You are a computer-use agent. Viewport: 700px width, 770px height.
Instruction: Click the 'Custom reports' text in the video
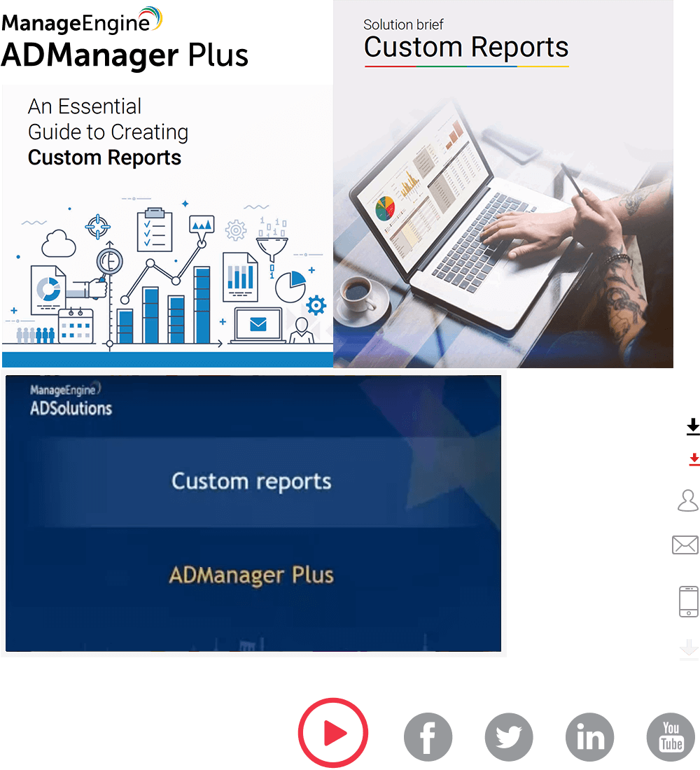(x=251, y=482)
